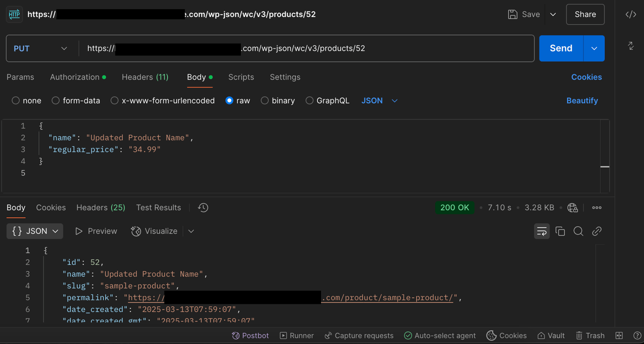
Task: Open the Vault
Action: tap(551, 336)
